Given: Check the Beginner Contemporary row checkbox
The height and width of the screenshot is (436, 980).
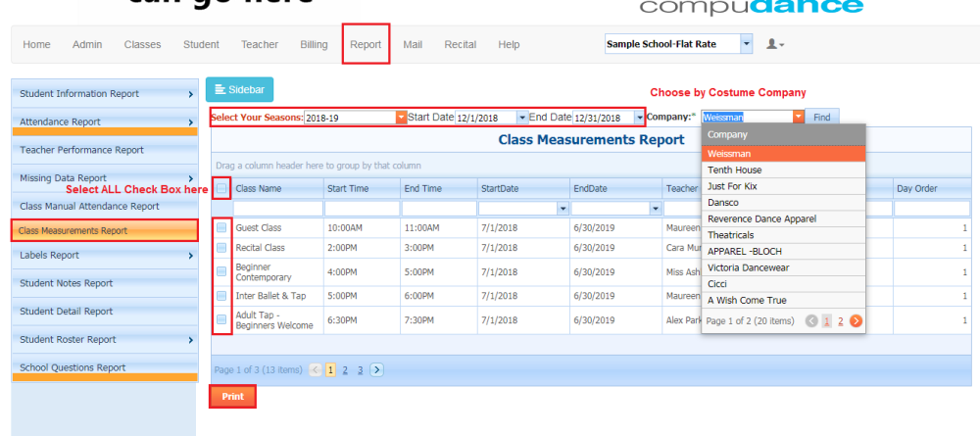Looking at the screenshot, I should 221,271.
